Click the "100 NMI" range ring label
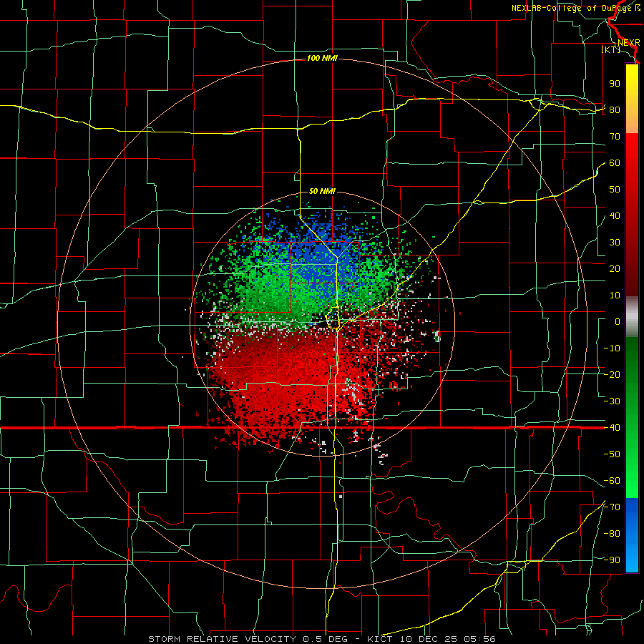The height and width of the screenshot is (644, 644). point(322,59)
